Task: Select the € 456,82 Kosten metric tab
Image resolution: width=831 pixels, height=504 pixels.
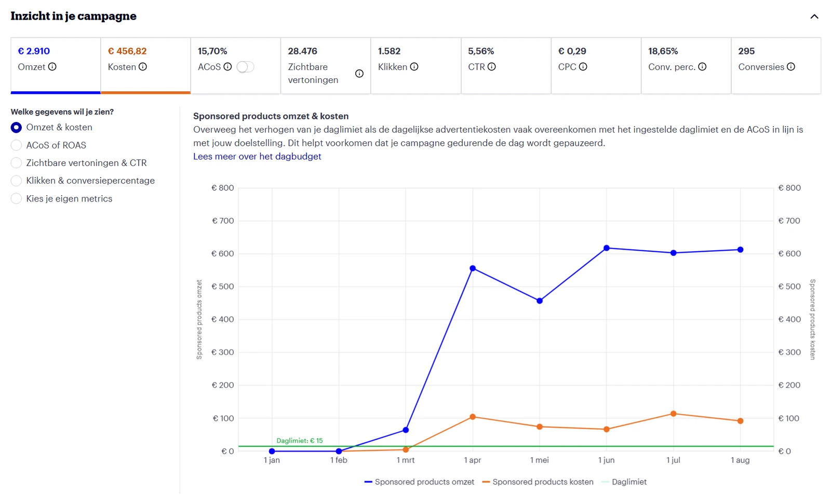Action: [145, 65]
